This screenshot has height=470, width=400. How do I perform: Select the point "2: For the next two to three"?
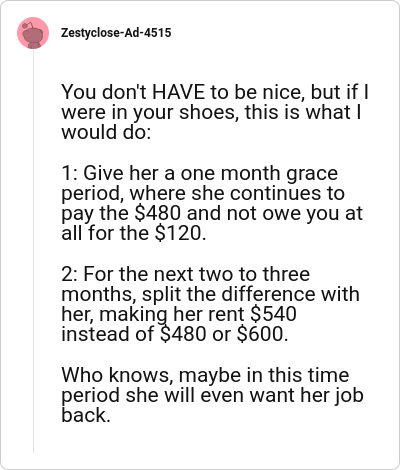pos(210,304)
